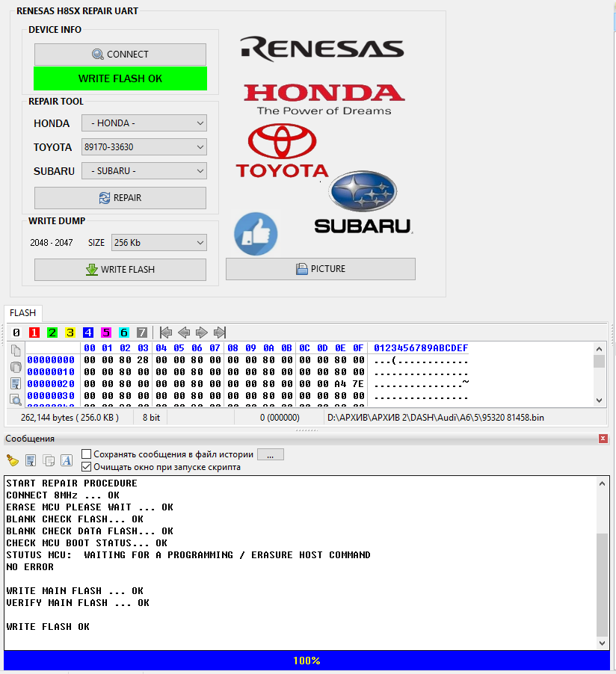
Task: Click the message log scroll down arrow
Action: pyautogui.click(x=603, y=643)
